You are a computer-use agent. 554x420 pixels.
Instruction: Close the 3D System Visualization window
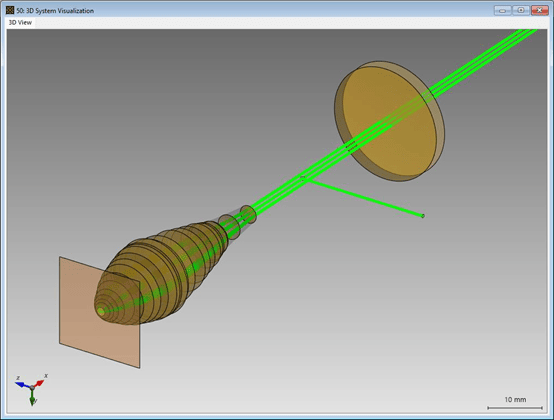tap(540, 11)
